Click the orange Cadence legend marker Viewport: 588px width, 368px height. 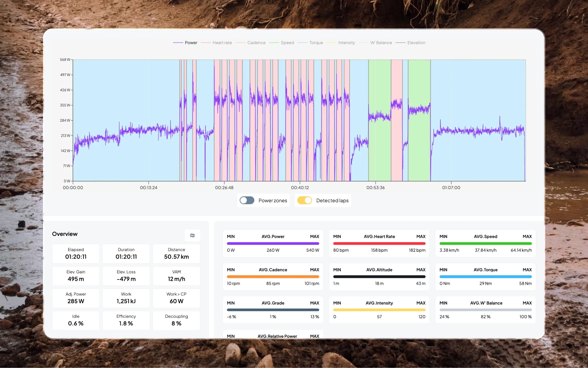click(x=241, y=43)
